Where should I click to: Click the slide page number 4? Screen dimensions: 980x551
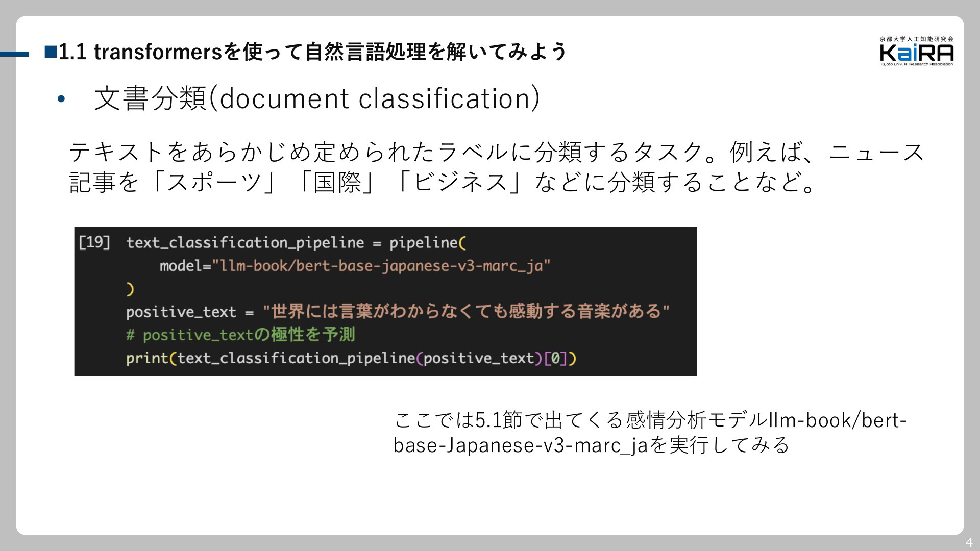point(969,542)
